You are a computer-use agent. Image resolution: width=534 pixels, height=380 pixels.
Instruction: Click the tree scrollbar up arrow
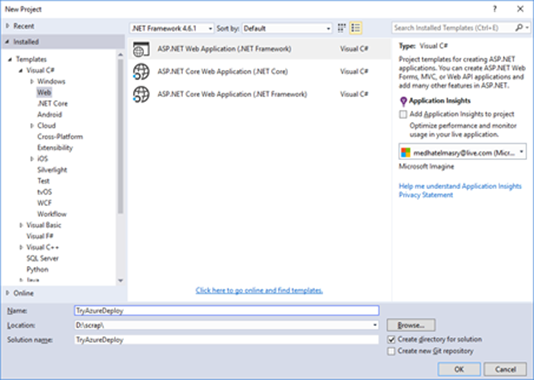coord(120,54)
